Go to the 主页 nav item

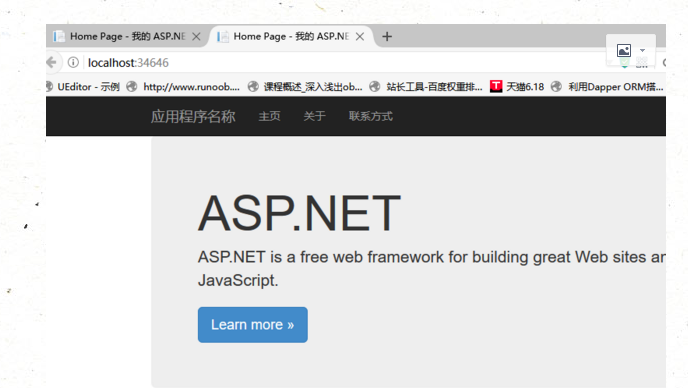(269, 116)
